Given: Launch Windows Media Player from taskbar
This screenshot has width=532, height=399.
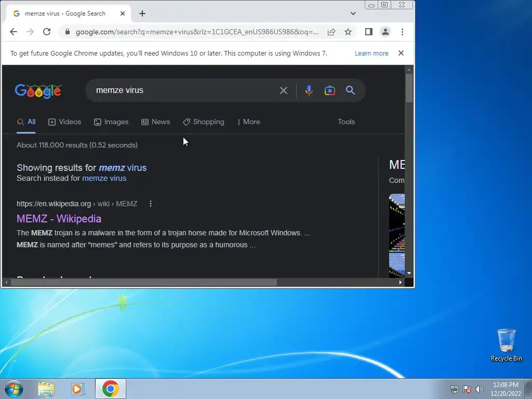Looking at the screenshot, I should point(78,389).
